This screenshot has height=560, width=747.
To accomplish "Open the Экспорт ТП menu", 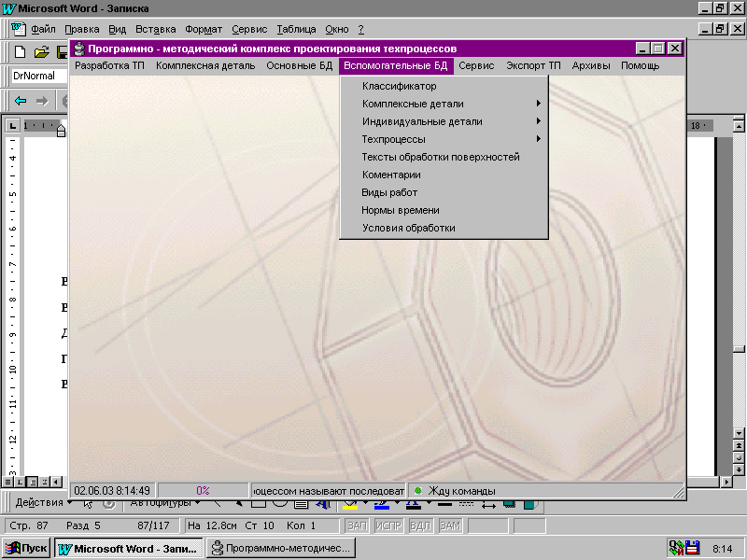I will click(x=533, y=65).
